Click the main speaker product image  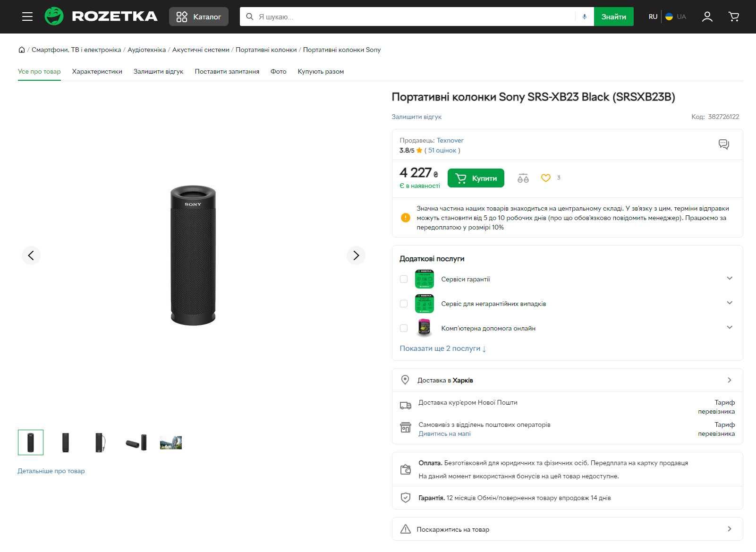[x=193, y=255]
